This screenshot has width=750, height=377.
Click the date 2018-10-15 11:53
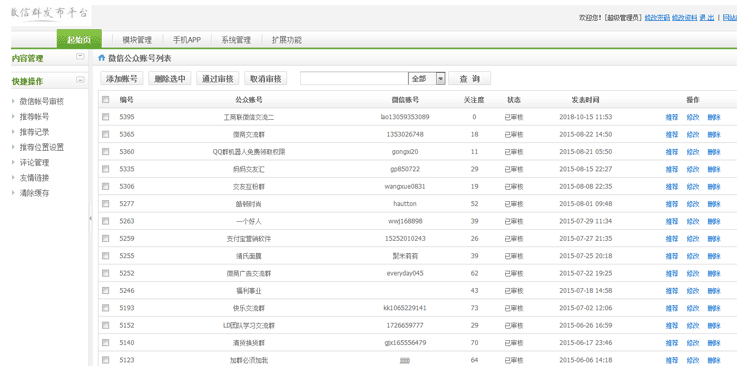pyautogui.click(x=585, y=117)
